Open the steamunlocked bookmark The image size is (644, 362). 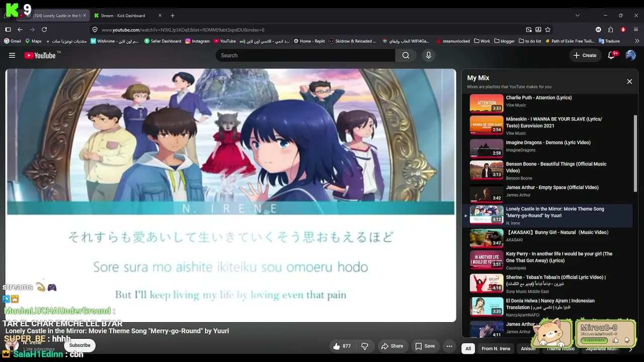click(453, 41)
